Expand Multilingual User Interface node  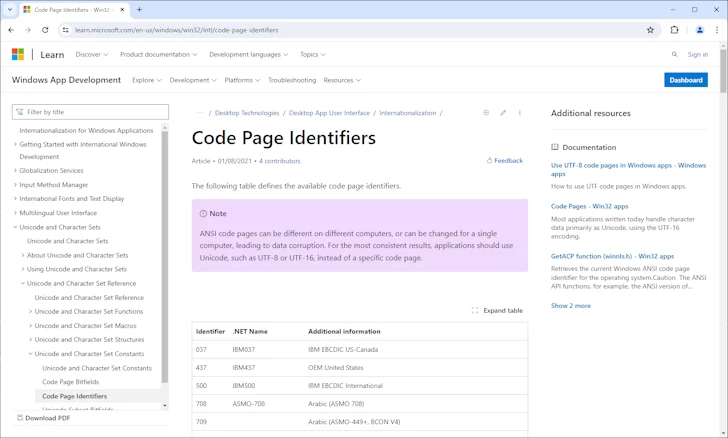point(15,213)
